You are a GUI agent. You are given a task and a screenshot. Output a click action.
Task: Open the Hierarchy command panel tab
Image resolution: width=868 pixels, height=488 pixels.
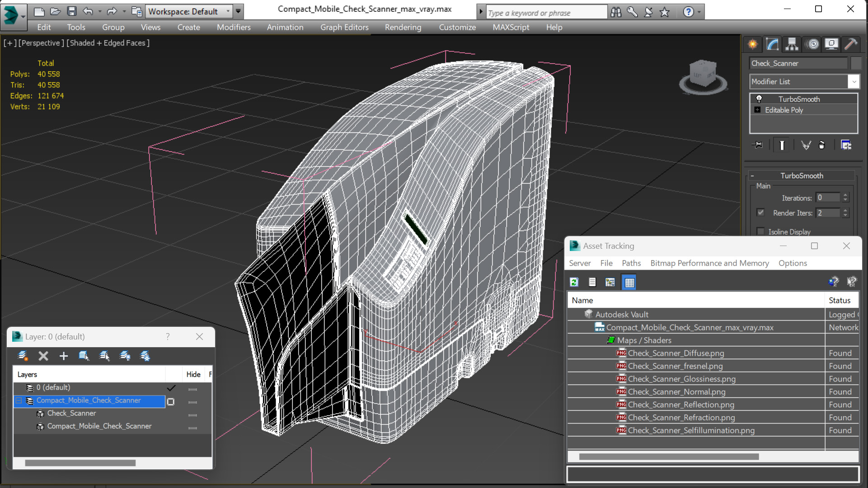pyautogui.click(x=792, y=44)
